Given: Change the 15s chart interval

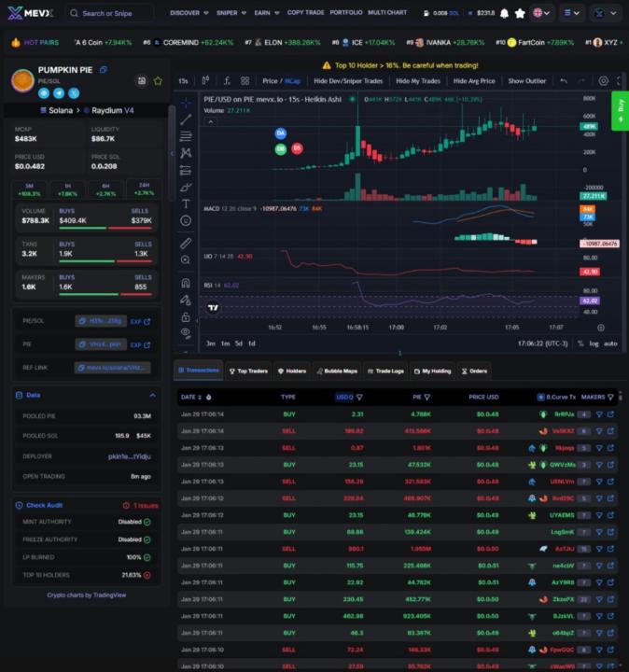Looking at the screenshot, I should point(183,81).
